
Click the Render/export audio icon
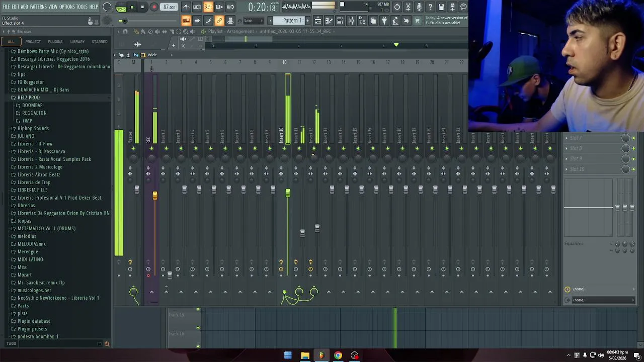452,7
